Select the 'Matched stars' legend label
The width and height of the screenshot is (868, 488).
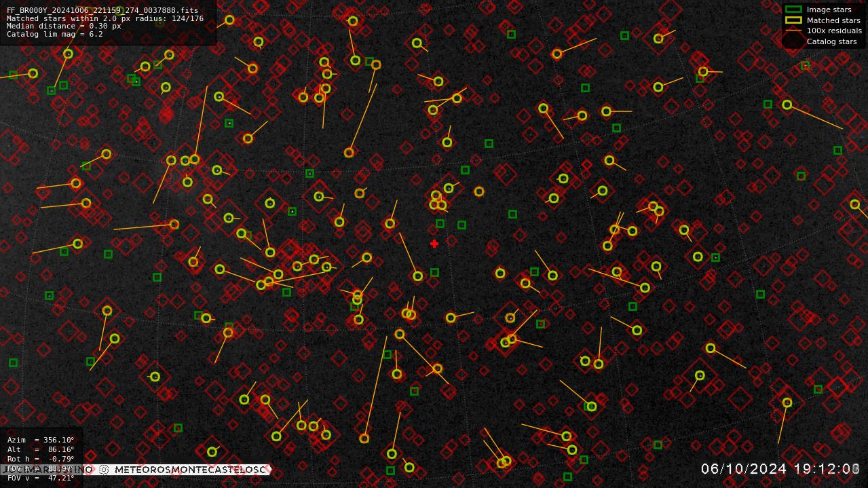click(833, 20)
